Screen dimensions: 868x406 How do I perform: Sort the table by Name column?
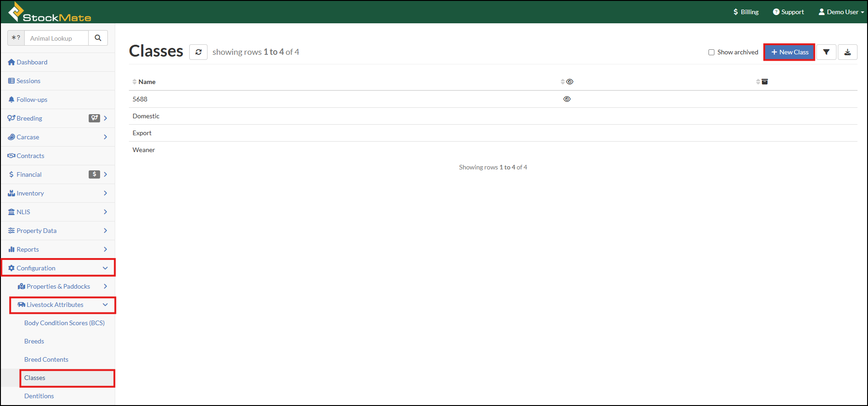point(147,82)
